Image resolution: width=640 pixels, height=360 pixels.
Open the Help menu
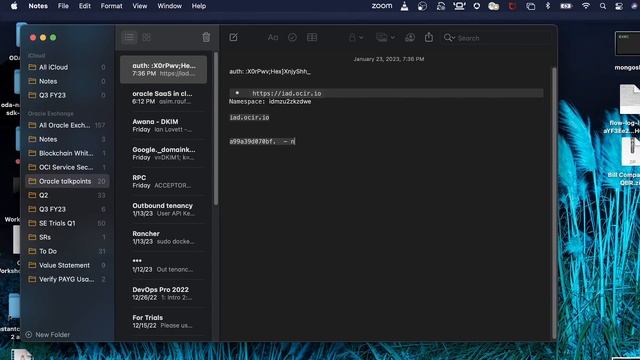point(199,6)
